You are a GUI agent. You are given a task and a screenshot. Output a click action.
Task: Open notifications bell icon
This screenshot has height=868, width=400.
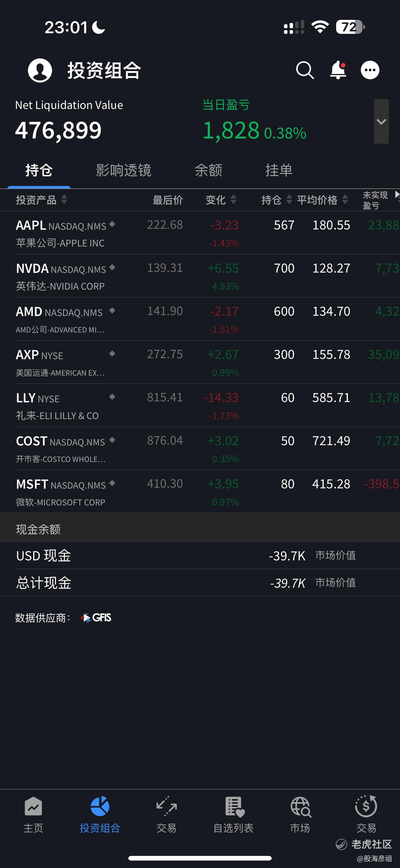tap(338, 70)
